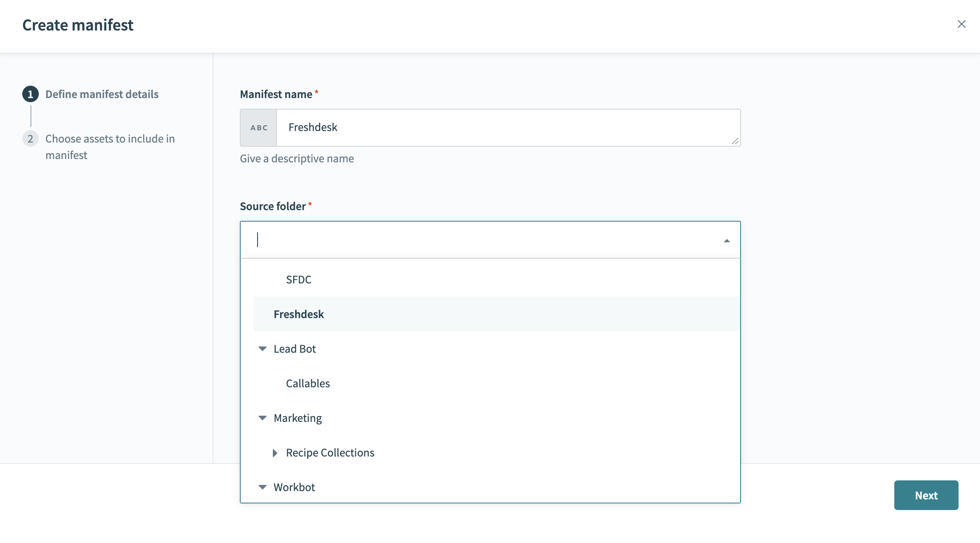980x543 pixels.
Task: Select the SFDC folder
Action: click(x=299, y=280)
